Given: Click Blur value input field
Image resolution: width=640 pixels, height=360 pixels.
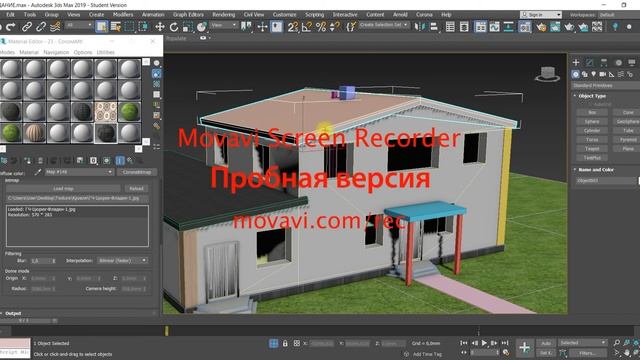Looking at the screenshot, I should tap(41, 260).
